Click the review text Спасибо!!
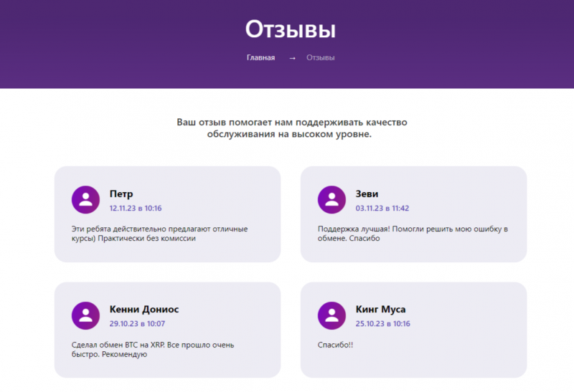Viewport: 574px width, 392px height. 335,345
